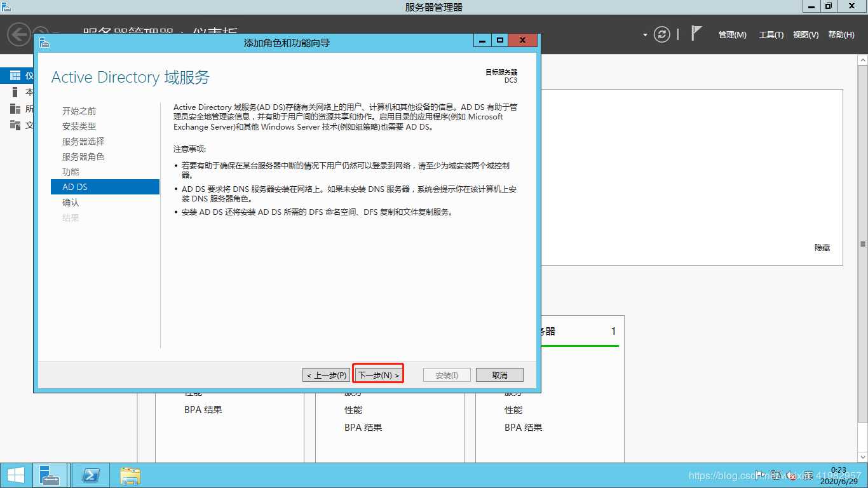Image resolution: width=868 pixels, height=488 pixels.
Task: Click BPA 结果 in the right tile
Action: click(x=524, y=428)
